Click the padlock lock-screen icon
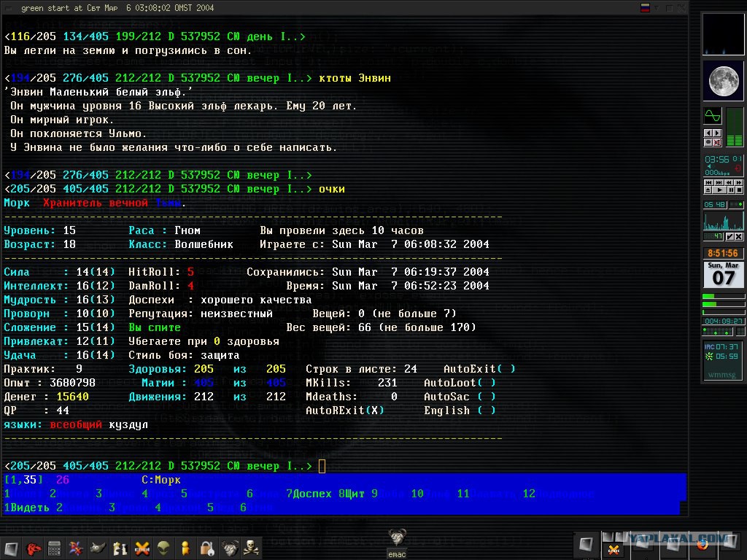This screenshot has height=560, width=747. click(207, 548)
